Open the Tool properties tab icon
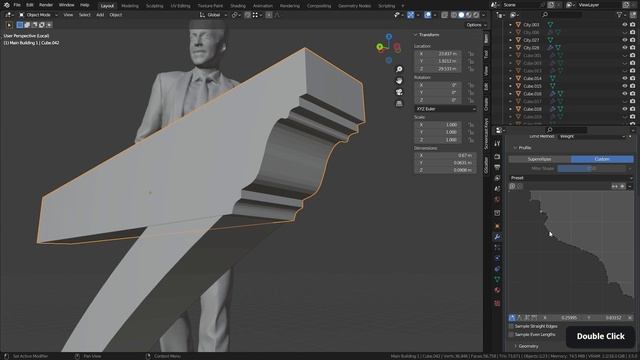Image resolution: width=640 pixels, height=360 pixels. coord(497,144)
